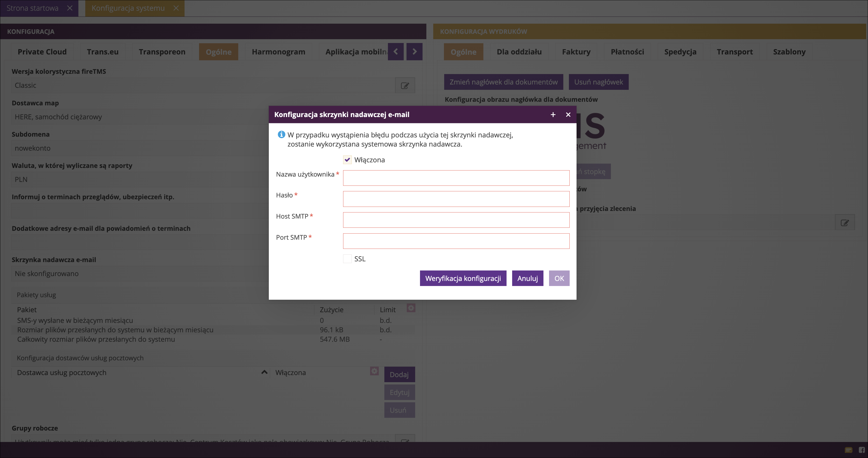Open the Harmonogram tab
The width and height of the screenshot is (868, 458).
[279, 52]
